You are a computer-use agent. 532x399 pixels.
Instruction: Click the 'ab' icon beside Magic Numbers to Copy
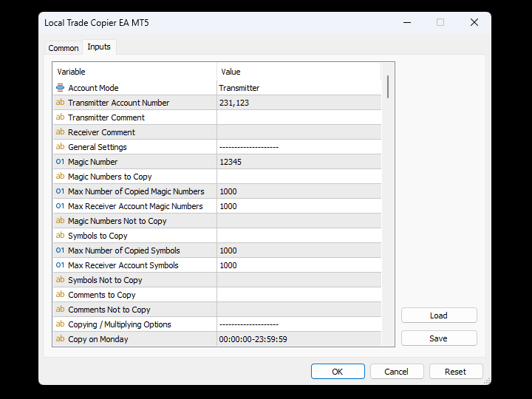pyautogui.click(x=60, y=177)
